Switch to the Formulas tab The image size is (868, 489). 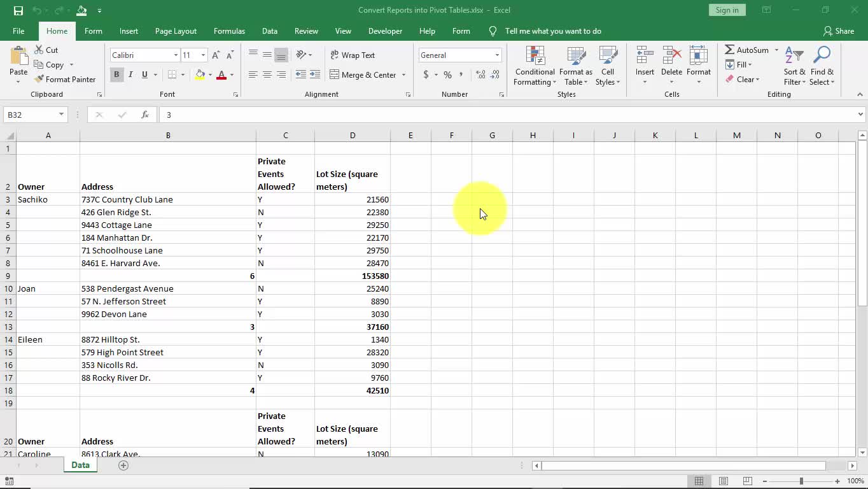[229, 31]
